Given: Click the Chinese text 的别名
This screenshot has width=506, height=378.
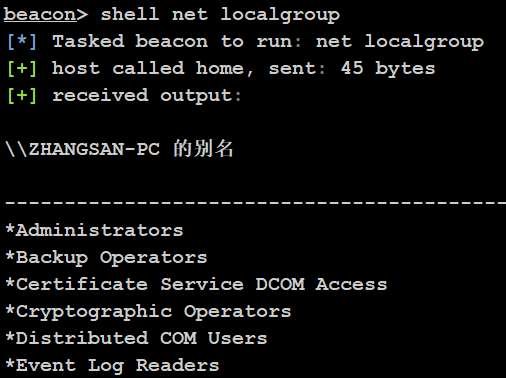Looking at the screenshot, I should click(x=203, y=149).
